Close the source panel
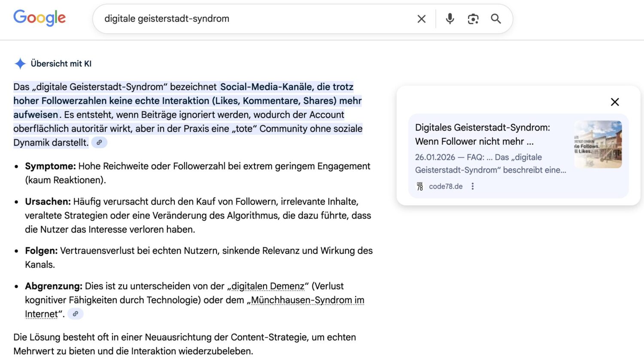The width and height of the screenshot is (644, 359). (x=615, y=102)
